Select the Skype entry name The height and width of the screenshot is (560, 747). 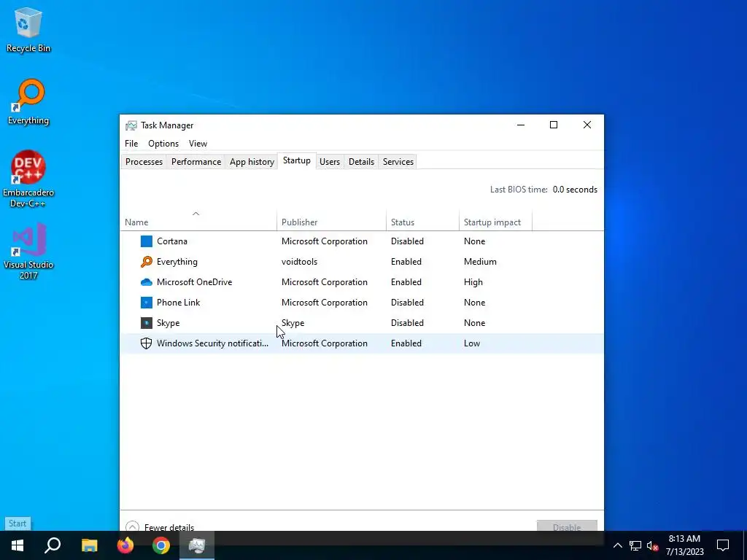click(x=169, y=323)
